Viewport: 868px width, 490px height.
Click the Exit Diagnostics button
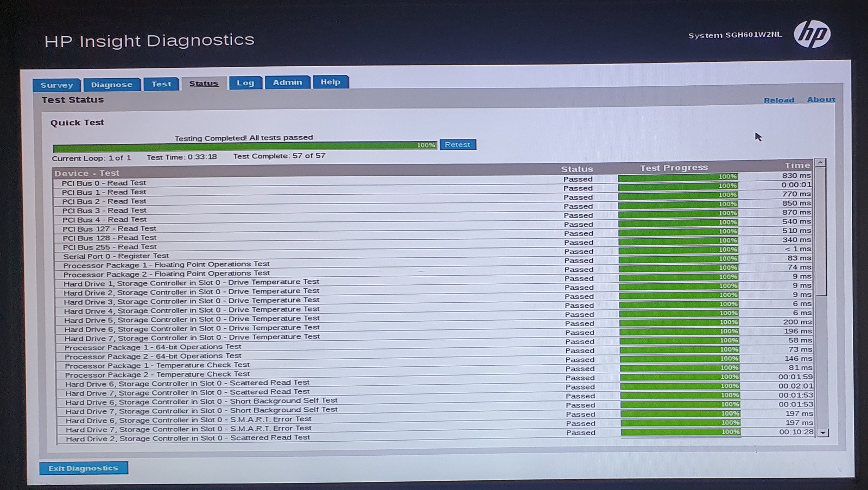click(x=83, y=468)
